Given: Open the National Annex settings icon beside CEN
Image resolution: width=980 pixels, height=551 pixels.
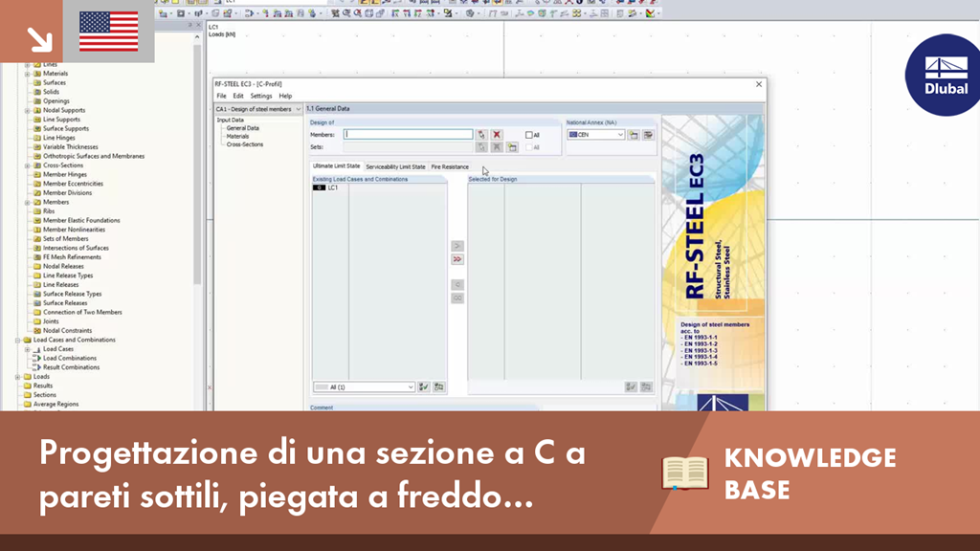Looking at the screenshot, I should pyautogui.click(x=635, y=135).
